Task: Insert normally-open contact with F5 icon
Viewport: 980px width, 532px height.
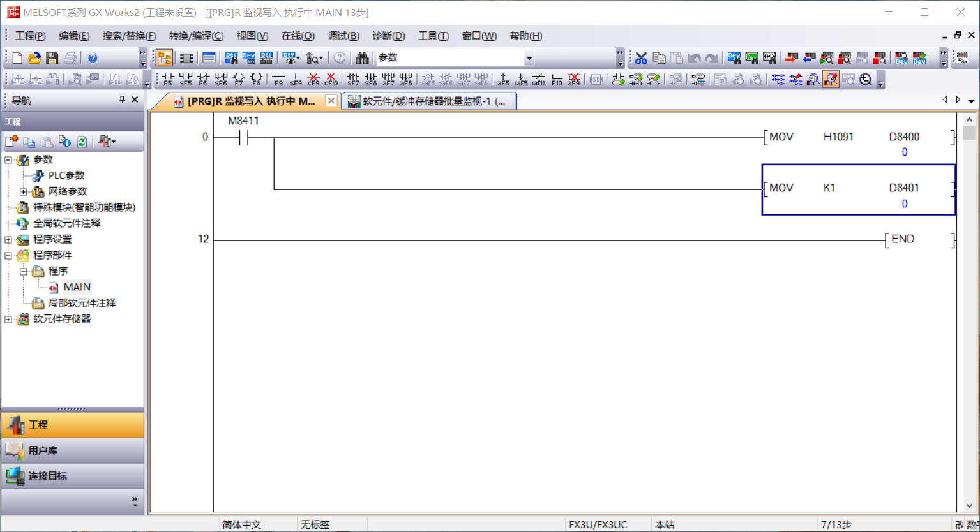Action: point(167,79)
